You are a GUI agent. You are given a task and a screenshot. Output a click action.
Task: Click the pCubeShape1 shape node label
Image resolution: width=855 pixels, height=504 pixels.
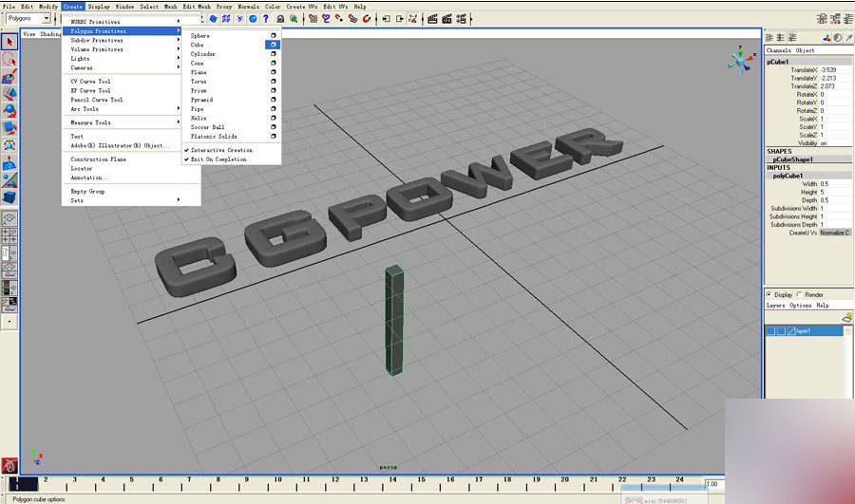click(794, 159)
